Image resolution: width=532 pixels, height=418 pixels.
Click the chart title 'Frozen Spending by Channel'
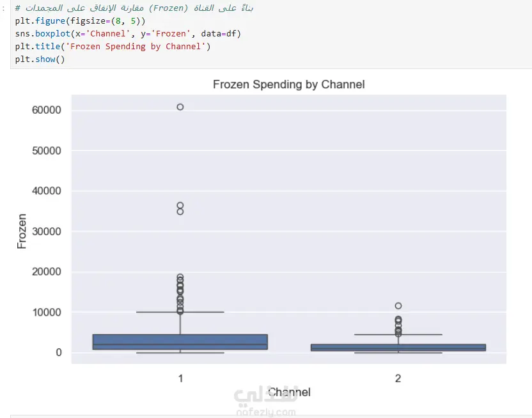288,84
